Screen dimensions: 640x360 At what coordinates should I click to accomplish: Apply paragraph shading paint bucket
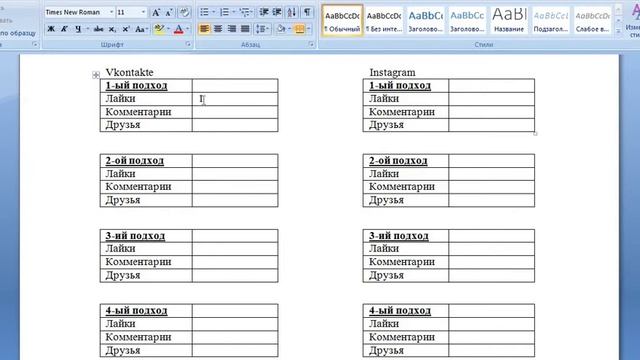point(281,29)
